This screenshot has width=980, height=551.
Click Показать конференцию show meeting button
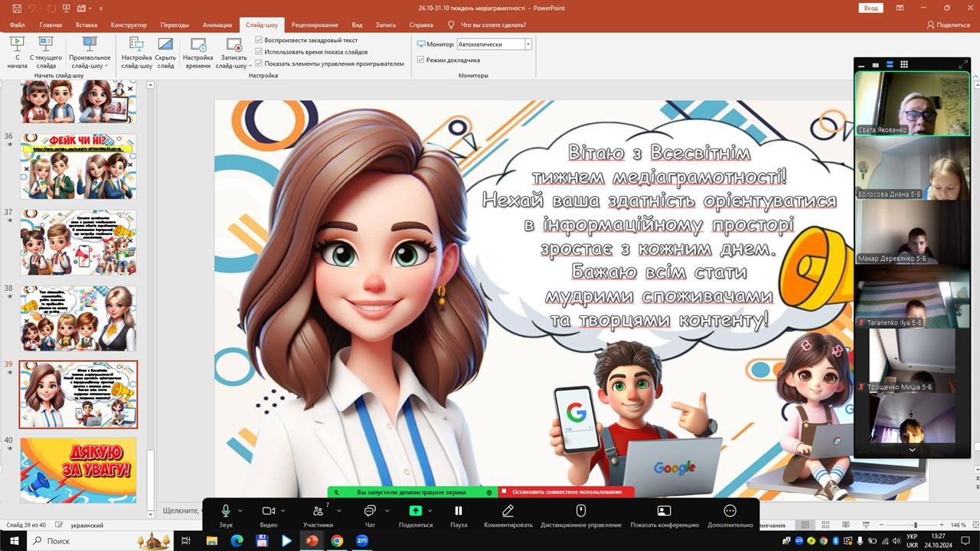(665, 515)
